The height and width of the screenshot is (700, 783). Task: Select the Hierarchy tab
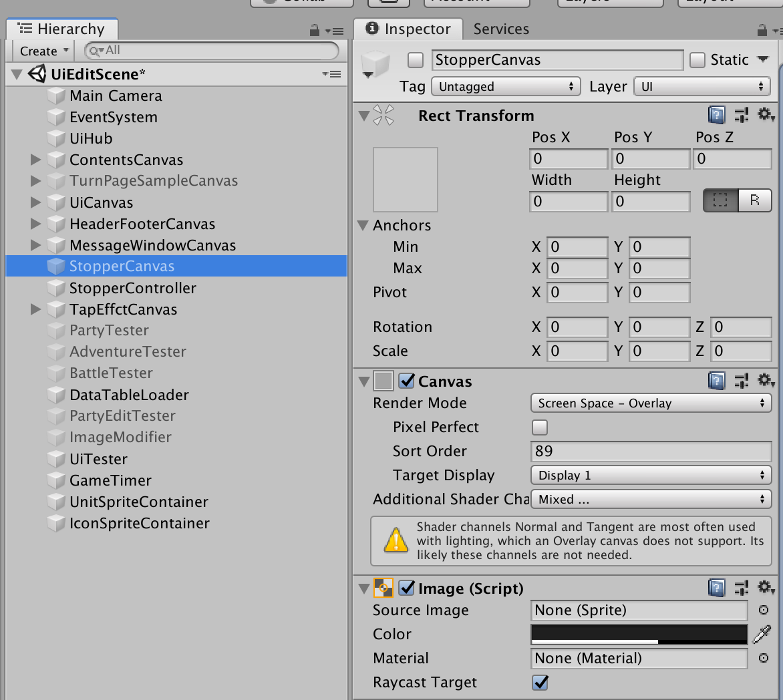tap(62, 29)
